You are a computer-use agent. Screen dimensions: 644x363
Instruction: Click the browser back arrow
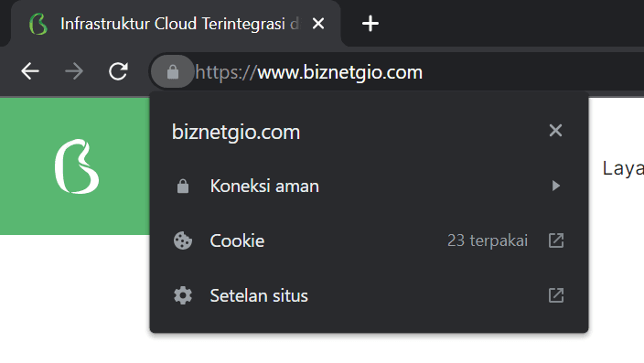[x=30, y=71]
